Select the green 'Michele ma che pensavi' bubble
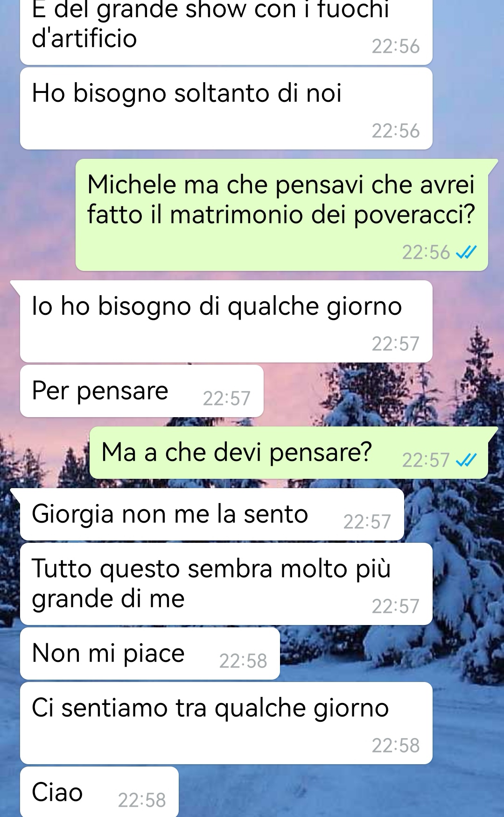 click(x=282, y=215)
